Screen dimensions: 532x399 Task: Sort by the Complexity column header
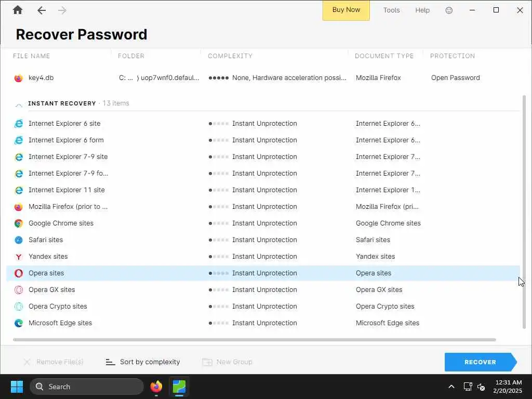click(x=230, y=56)
